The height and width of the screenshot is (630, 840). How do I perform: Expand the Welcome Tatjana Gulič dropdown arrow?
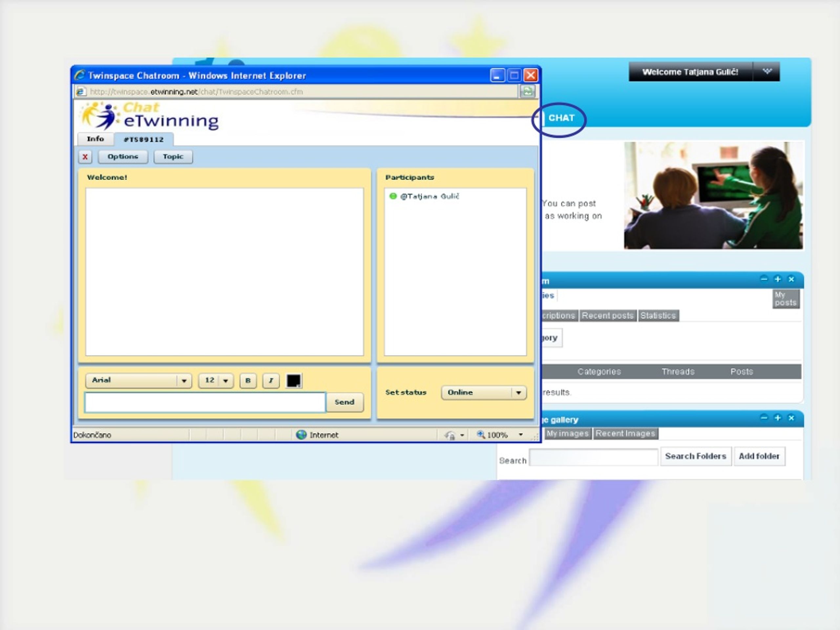coord(767,72)
